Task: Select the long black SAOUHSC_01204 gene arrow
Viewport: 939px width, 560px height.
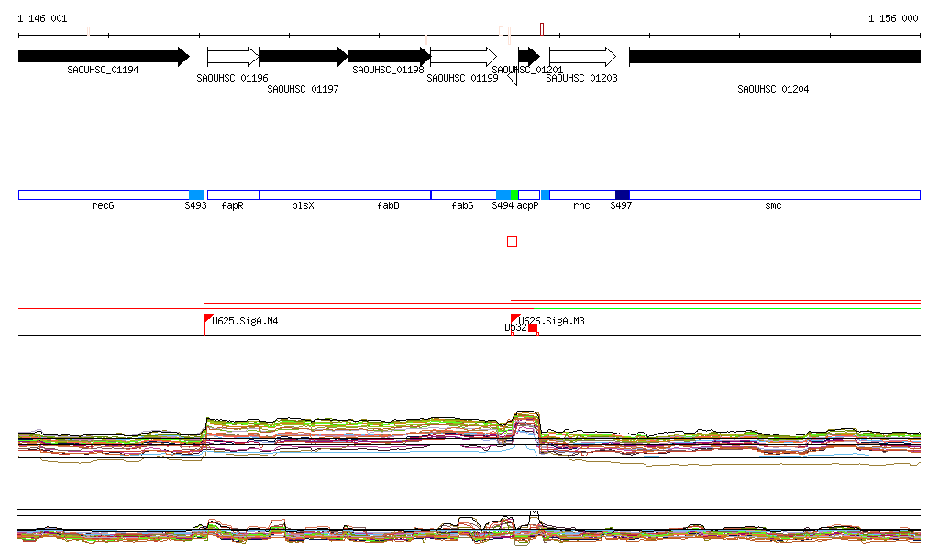Action: (x=774, y=57)
